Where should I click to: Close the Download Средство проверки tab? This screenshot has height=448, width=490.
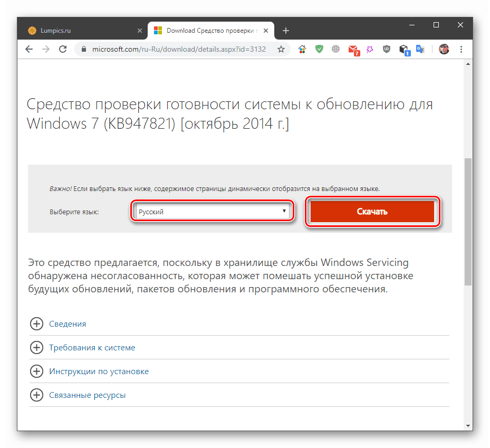266,31
